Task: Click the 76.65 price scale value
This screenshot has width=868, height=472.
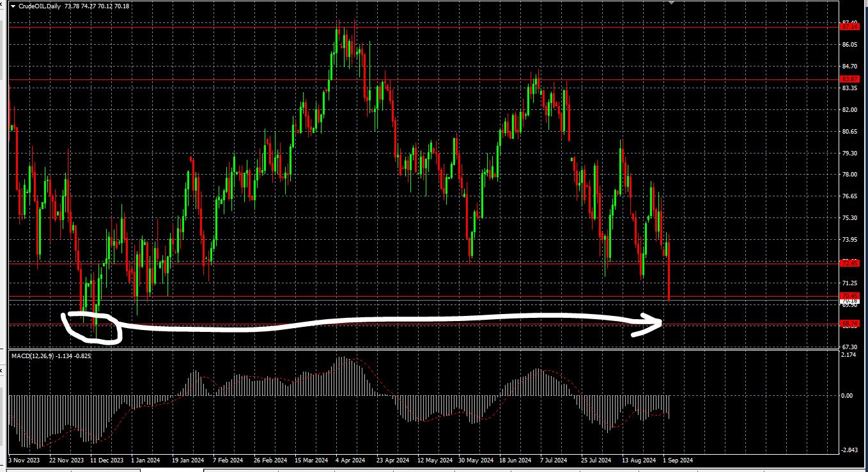Action: pos(850,196)
